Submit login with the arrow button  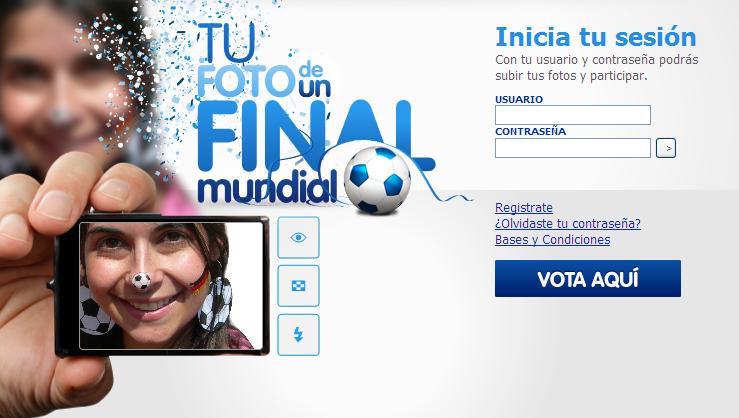point(666,148)
